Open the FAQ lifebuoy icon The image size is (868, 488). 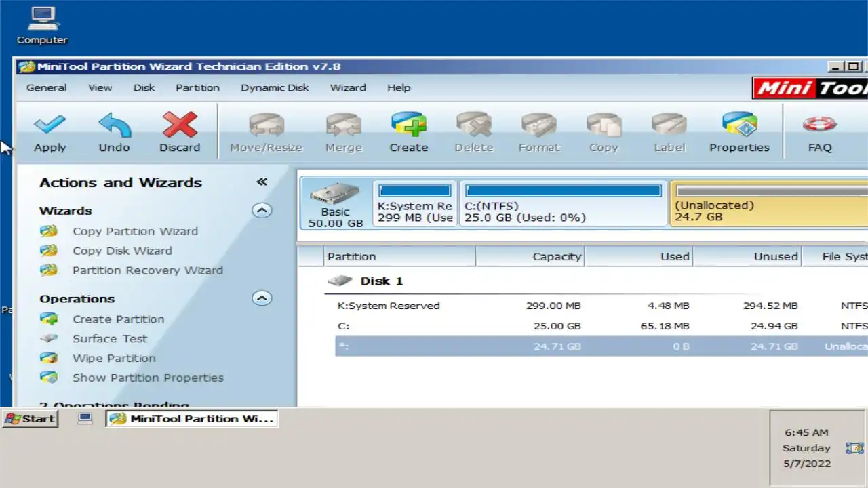point(819,125)
